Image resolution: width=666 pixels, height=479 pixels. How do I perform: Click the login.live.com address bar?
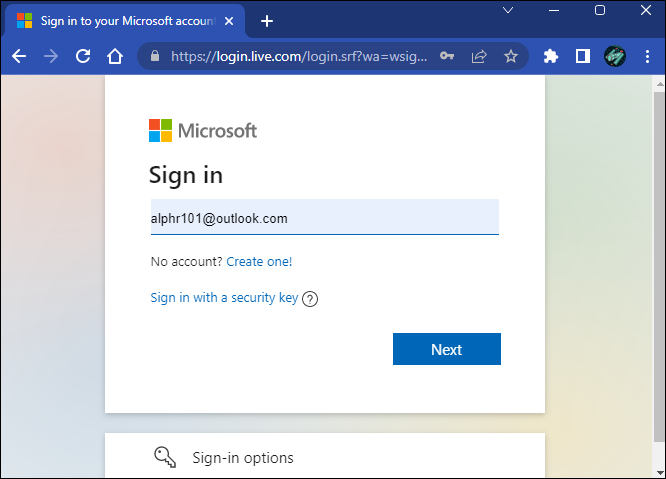(299, 56)
